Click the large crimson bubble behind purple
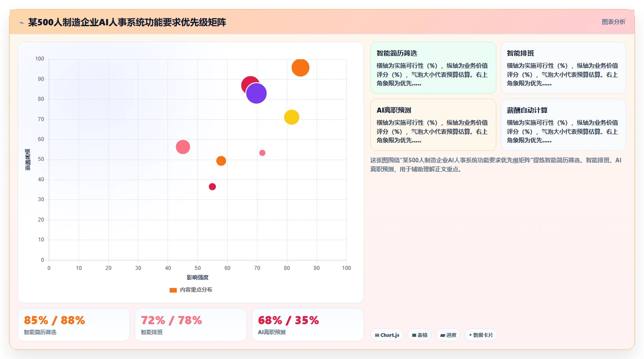 (247, 82)
